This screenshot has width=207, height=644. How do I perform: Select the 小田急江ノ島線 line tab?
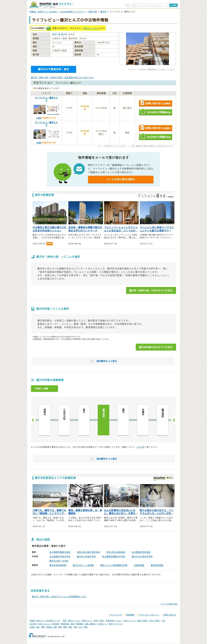click(x=44, y=389)
